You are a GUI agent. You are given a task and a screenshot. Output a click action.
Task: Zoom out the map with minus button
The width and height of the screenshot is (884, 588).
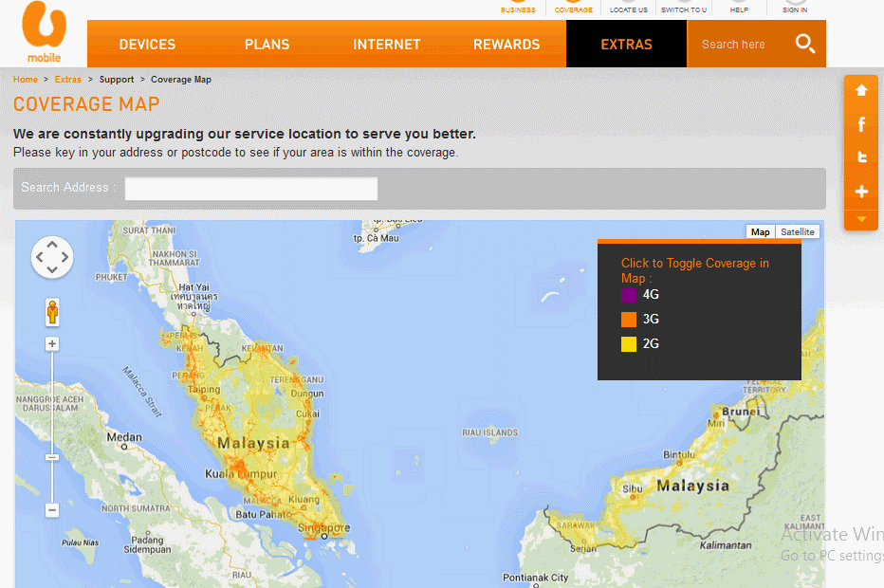click(52, 510)
